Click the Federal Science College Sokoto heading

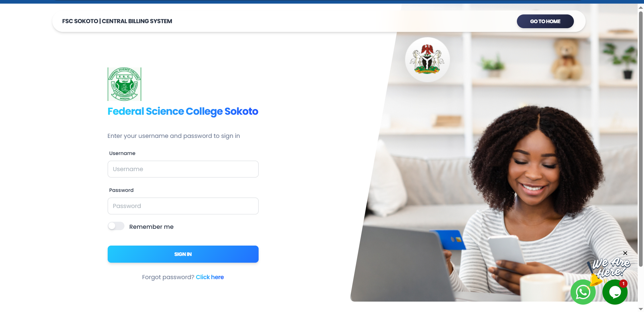click(x=183, y=111)
